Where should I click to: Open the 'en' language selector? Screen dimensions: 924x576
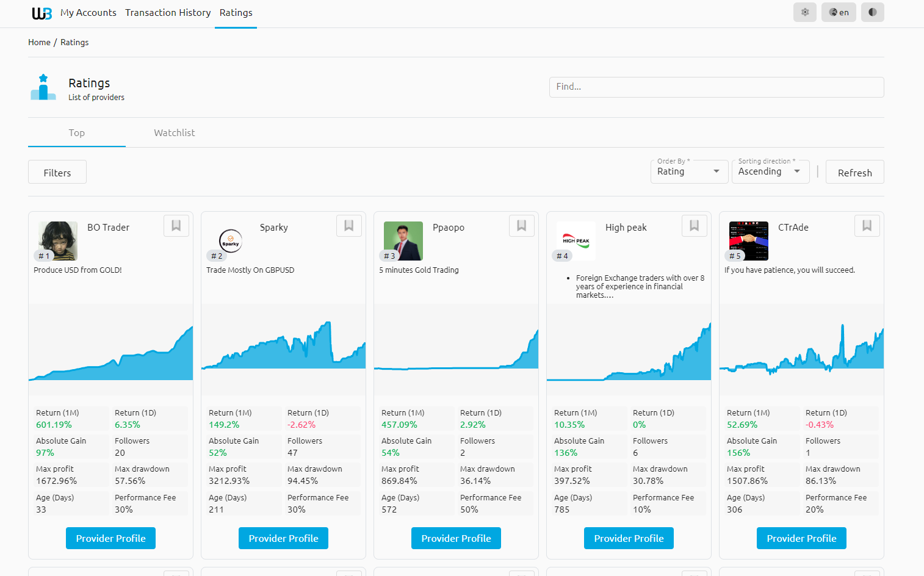[x=839, y=12]
